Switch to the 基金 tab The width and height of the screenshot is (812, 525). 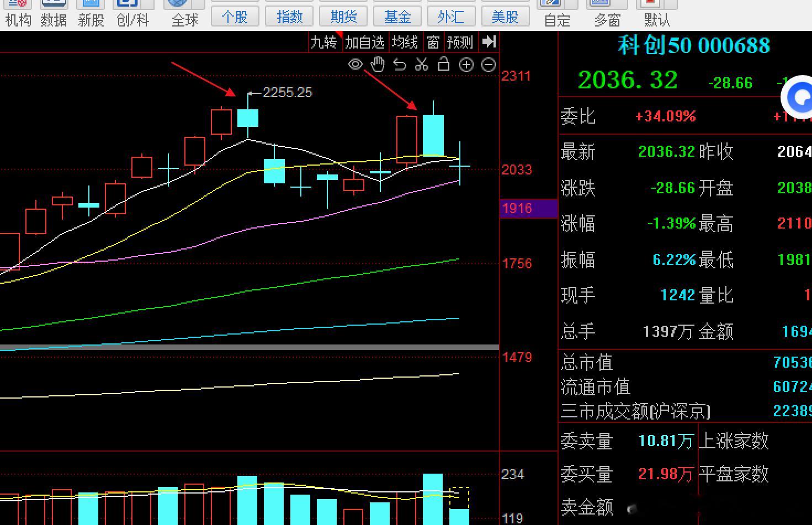[397, 17]
